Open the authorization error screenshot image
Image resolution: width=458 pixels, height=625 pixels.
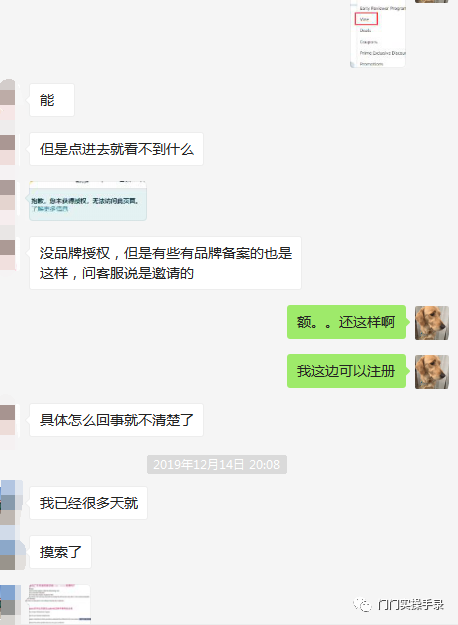(x=88, y=201)
